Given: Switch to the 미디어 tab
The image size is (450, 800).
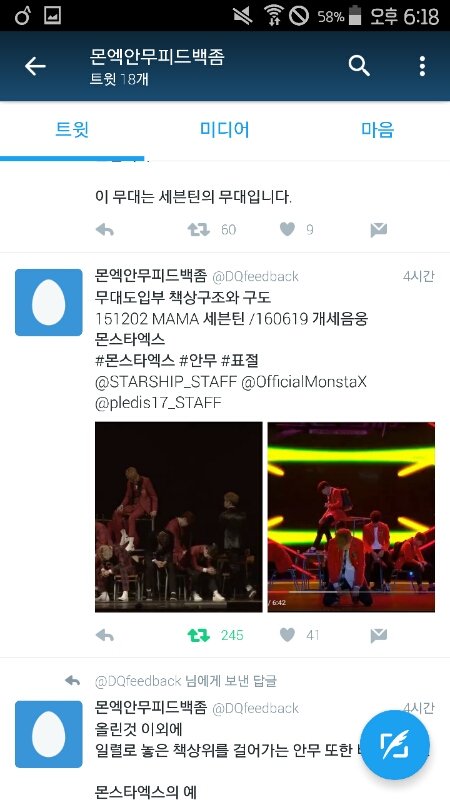Looking at the screenshot, I should click(224, 130).
